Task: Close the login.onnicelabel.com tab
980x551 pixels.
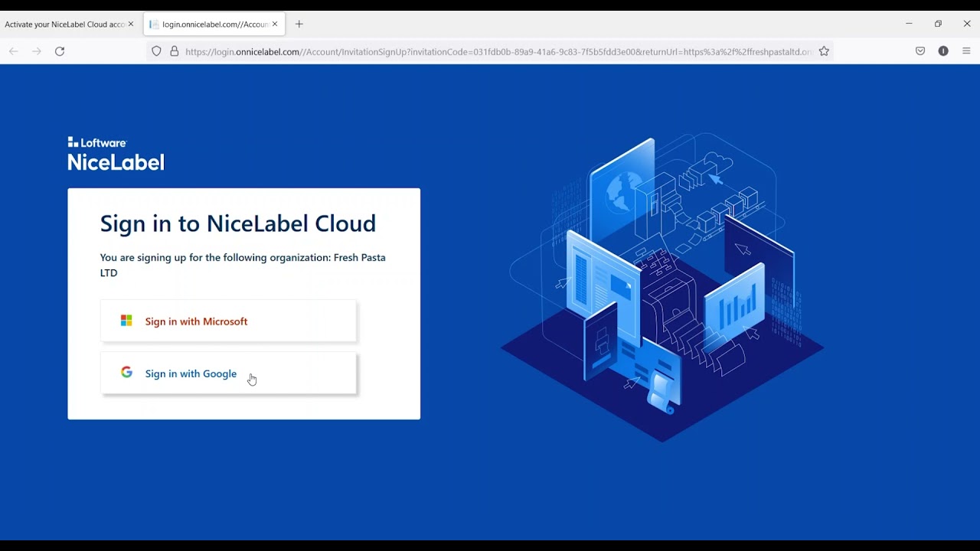Action: [x=275, y=24]
